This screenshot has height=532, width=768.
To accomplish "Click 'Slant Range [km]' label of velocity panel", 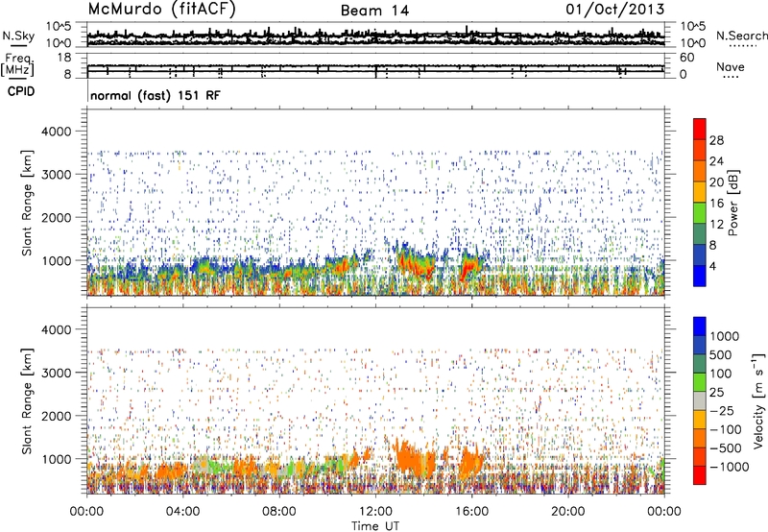I will click(x=27, y=401).
